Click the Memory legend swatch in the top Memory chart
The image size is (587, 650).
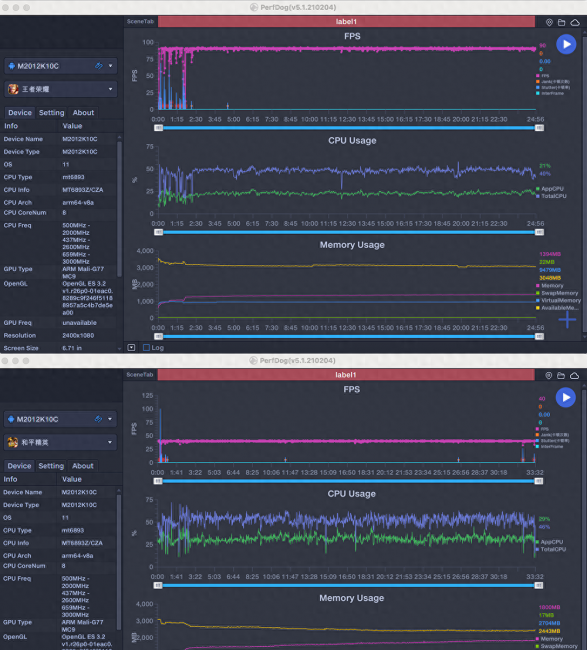click(x=538, y=286)
